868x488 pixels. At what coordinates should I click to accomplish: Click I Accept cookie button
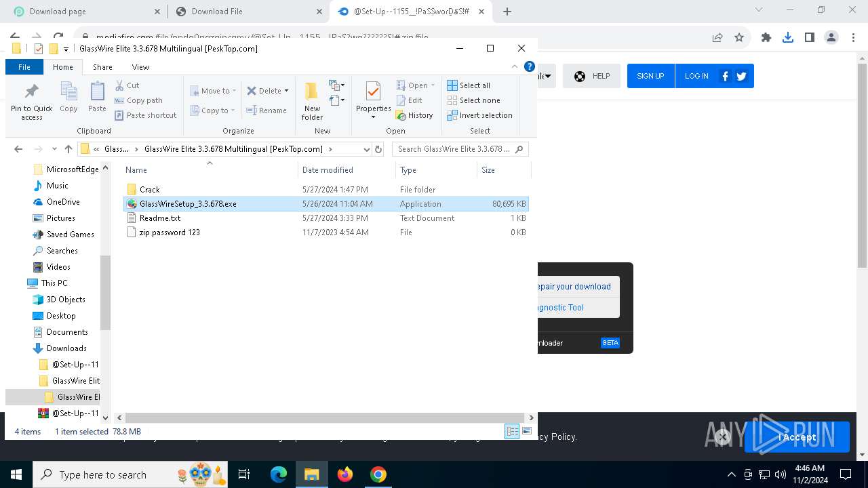coord(797,437)
